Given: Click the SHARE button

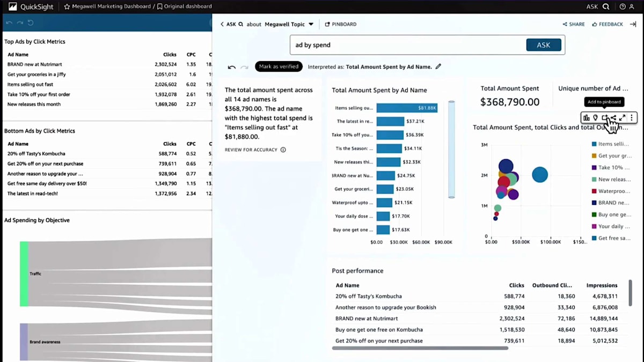Looking at the screenshot, I should (574, 24).
